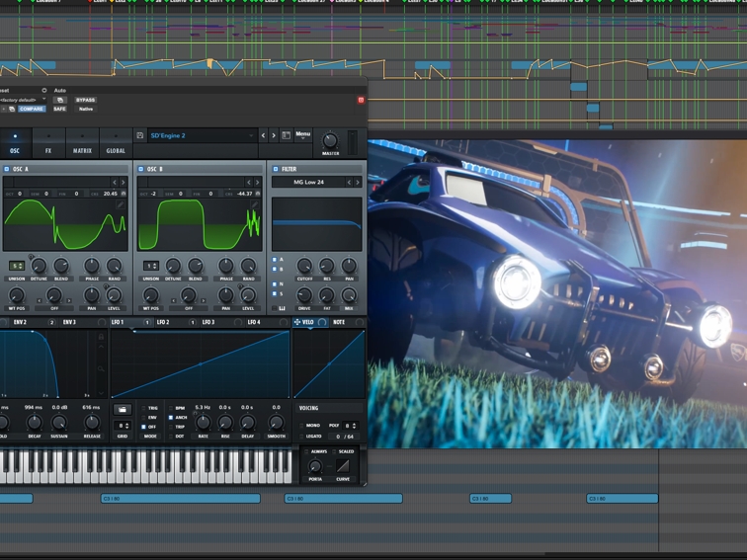The width and height of the screenshot is (747, 560).
Task: Toggle the OSC A enable switch
Action: (x=7, y=169)
